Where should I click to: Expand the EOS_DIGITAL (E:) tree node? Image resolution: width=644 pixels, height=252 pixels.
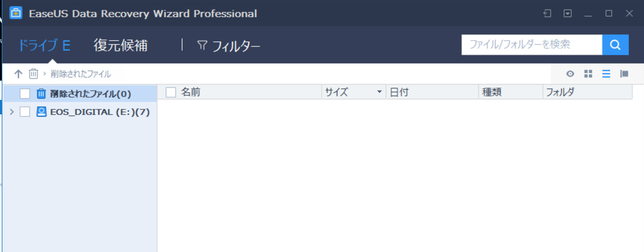tap(11, 112)
